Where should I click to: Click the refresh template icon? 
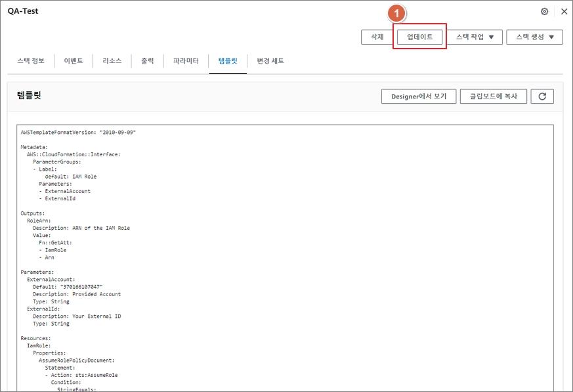coord(542,97)
